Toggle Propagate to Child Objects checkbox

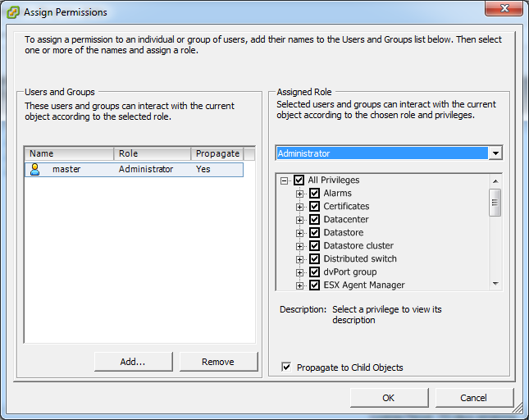(286, 367)
